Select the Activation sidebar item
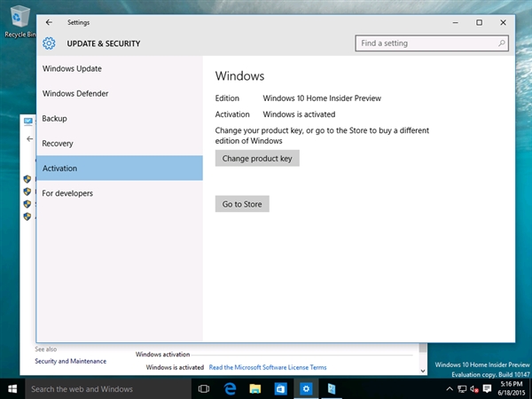 pyautogui.click(x=120, y=168)
